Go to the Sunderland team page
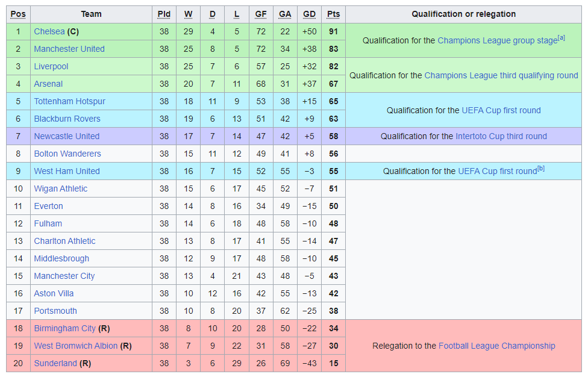This screenshot has height=377, width=588. point(55,364)
